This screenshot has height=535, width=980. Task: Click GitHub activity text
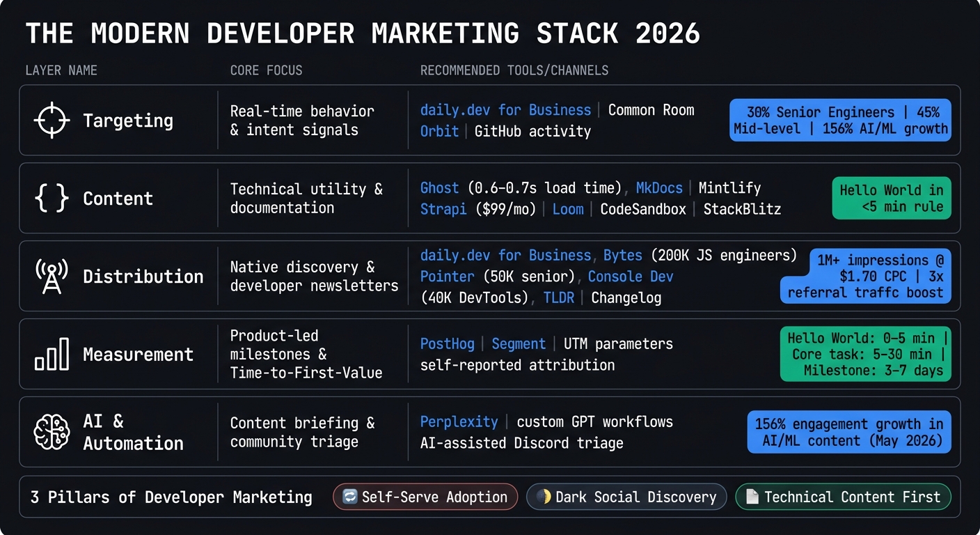click(x=532, y=131)
